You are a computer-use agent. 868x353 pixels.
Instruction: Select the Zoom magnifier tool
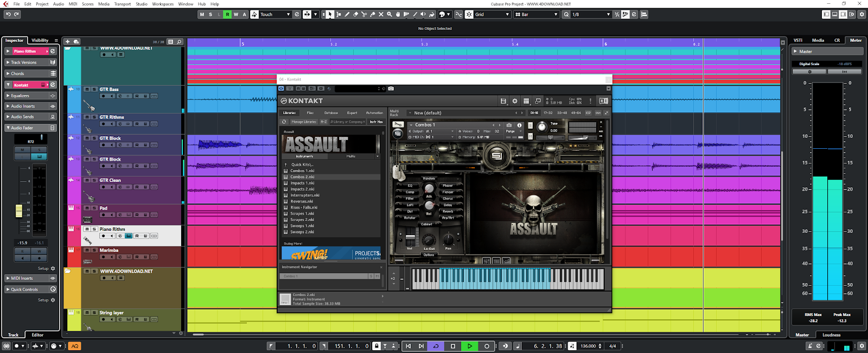pos(390,15)
